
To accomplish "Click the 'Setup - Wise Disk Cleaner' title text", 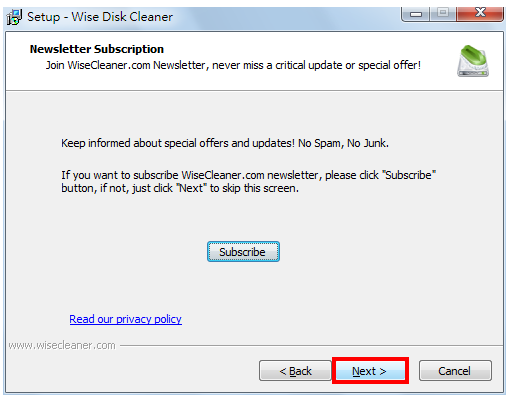I will pyautogui.click(x=100, y=17).
